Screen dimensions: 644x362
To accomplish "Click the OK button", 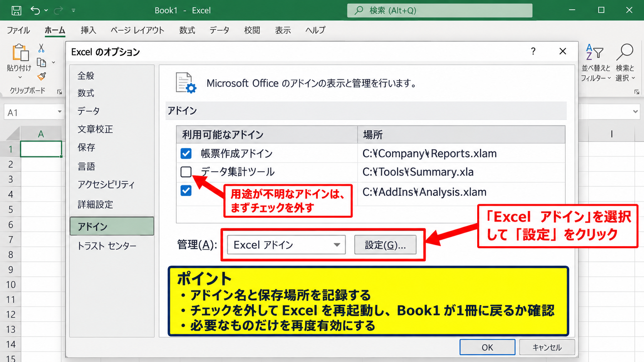I will click(487, 347).
